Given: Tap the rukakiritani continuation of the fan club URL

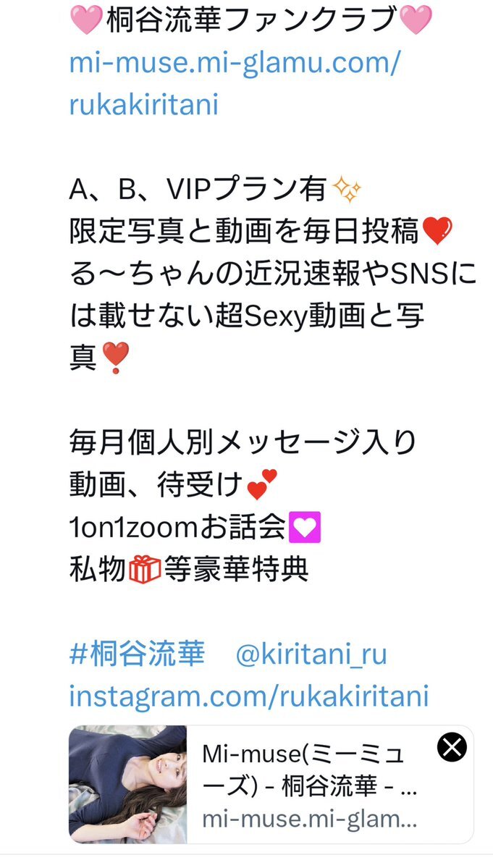Looking at the screenshot, I should (144, 105).
